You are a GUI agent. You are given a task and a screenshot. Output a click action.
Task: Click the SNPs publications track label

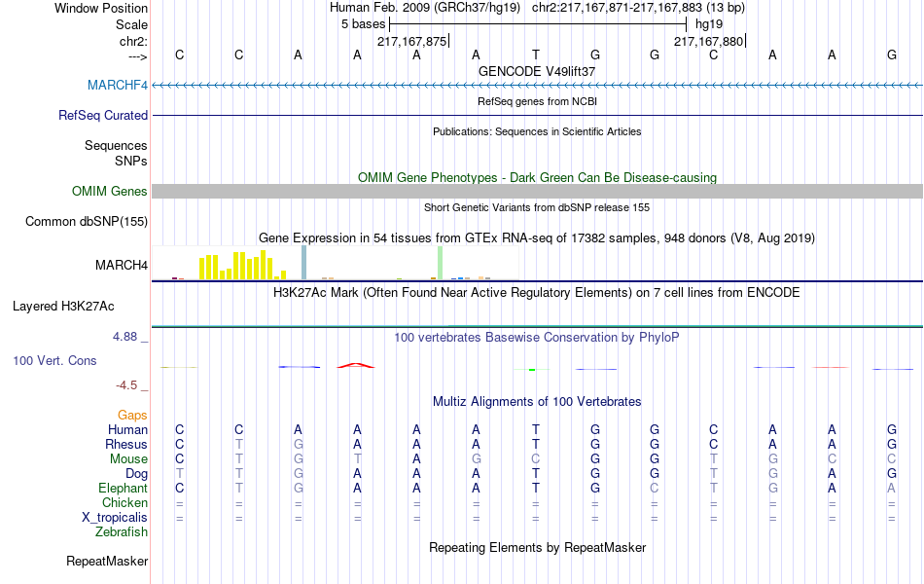pyautogui.click(x=131, y=161)
